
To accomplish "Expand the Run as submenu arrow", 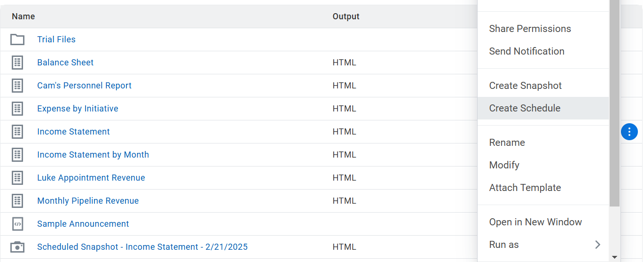I will [x=598, y=245].
